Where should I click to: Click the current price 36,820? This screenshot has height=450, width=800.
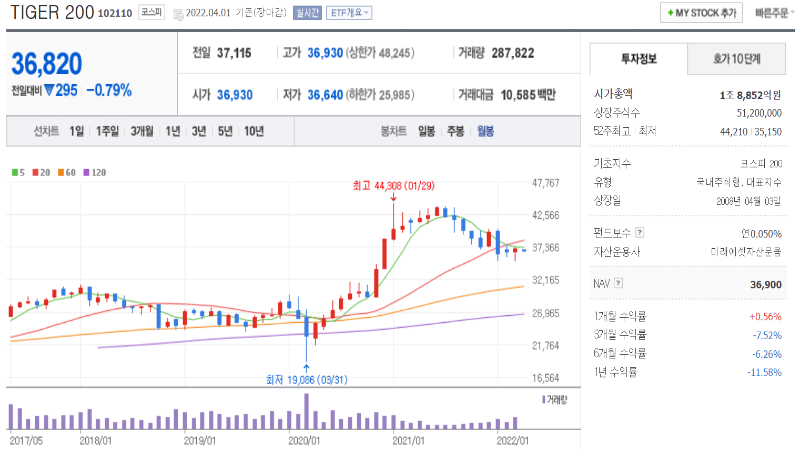(x=46, y=64)
